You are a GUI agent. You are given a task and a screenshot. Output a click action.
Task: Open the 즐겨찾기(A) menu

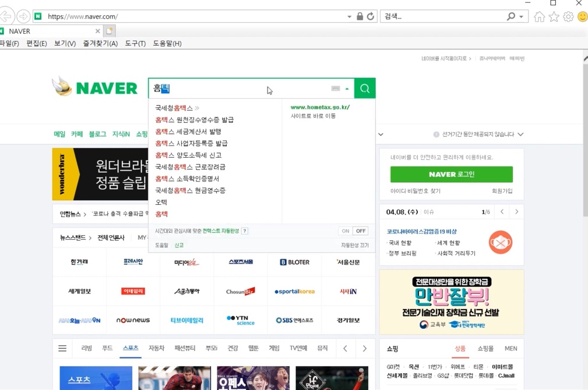[100, 44]
